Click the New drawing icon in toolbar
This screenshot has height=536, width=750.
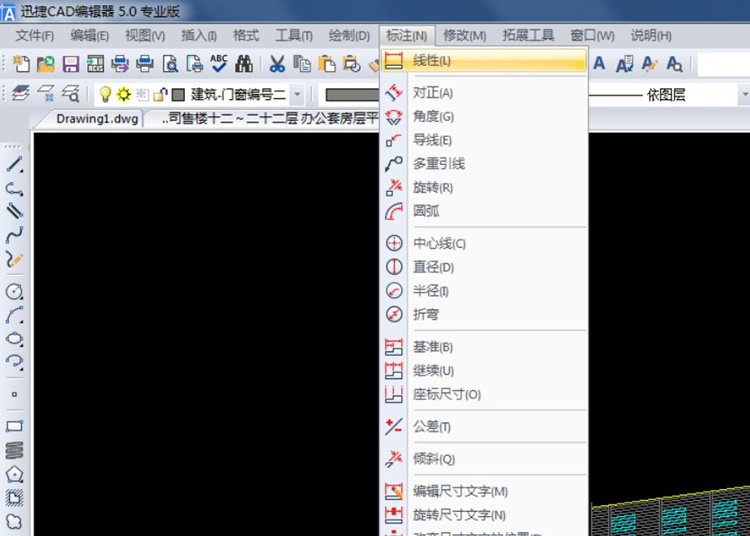pos(21,64)
